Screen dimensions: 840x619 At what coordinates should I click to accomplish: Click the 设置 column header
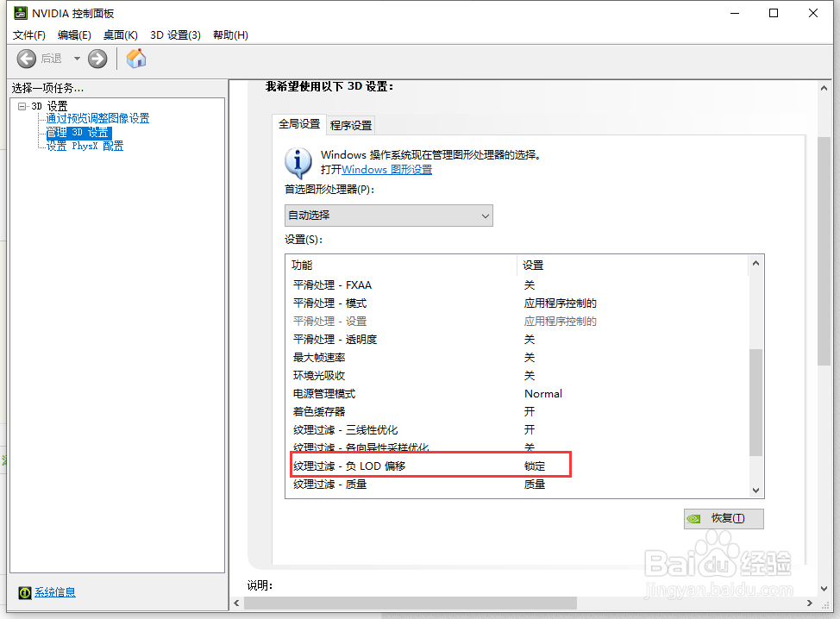[x=632, y=265]
